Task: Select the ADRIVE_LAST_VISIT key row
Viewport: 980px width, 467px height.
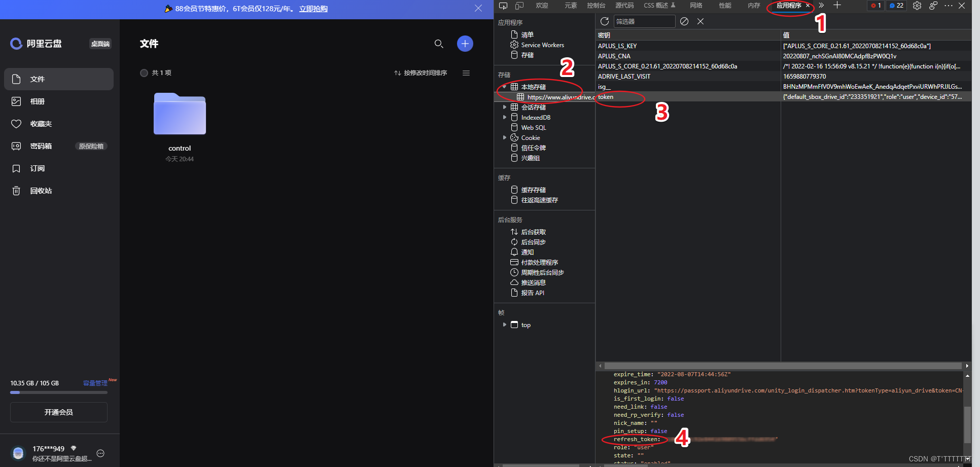Action: click(784, 77)
